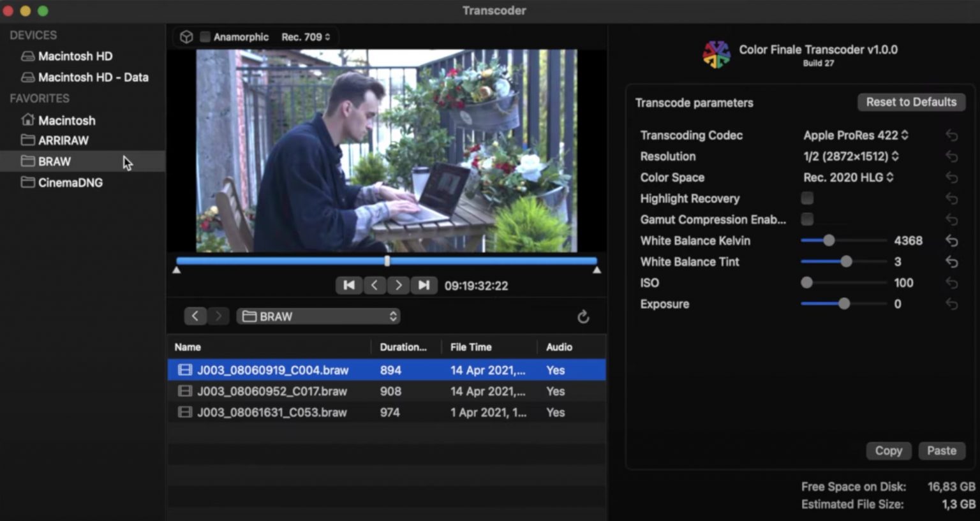Click the Exposure slider handle
980x521 pixels.
844,304
